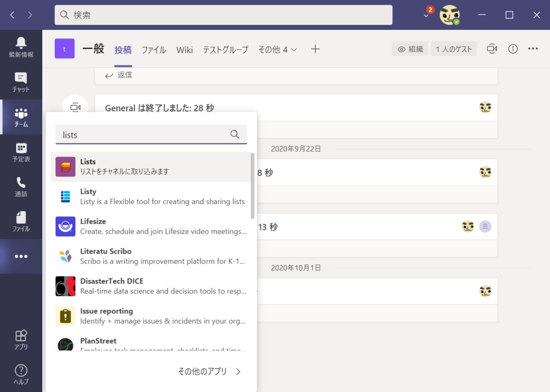Go back with the left arrow
Viewport: 550px width, 392px height.
(12, 15)
